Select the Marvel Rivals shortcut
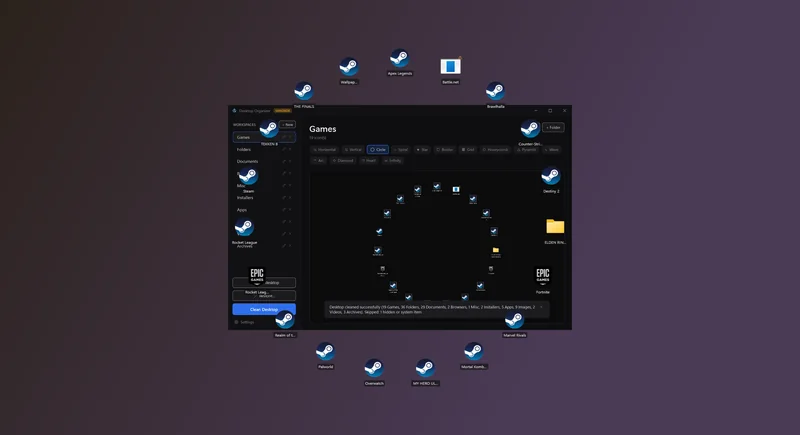800x435 pixels. 514,320
